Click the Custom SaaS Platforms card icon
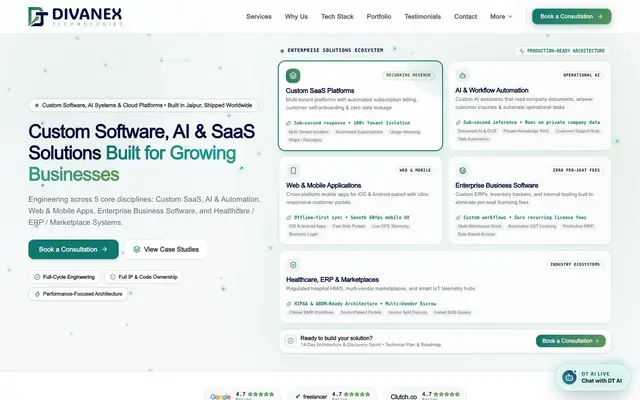 tap(293, 76)
